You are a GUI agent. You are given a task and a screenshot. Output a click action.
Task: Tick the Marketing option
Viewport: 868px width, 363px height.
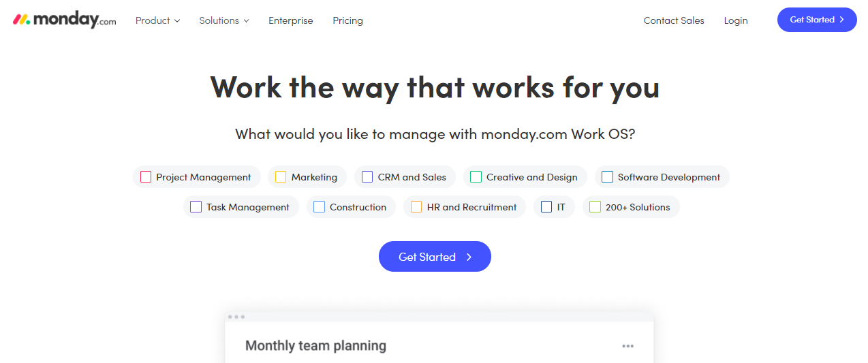pos(281,177)
